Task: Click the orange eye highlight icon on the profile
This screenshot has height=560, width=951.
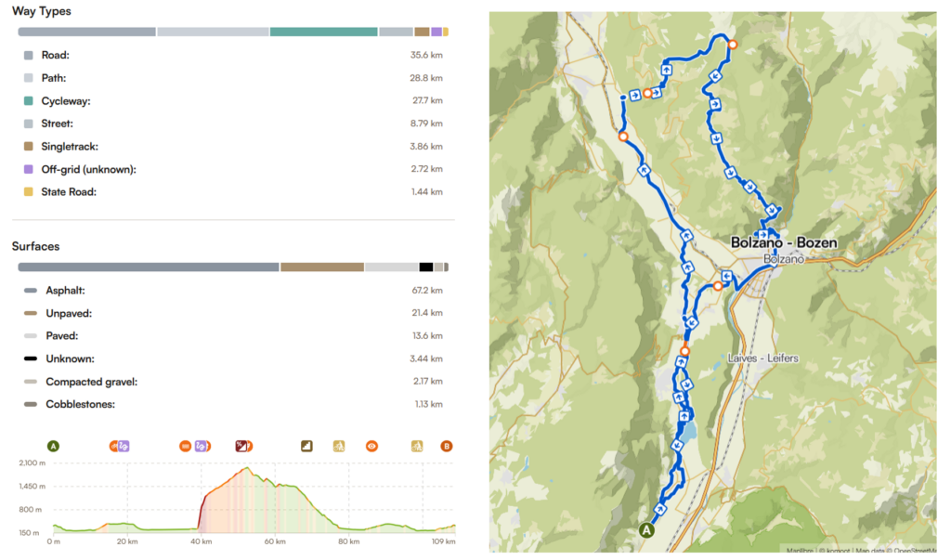Action: (372, 446)
